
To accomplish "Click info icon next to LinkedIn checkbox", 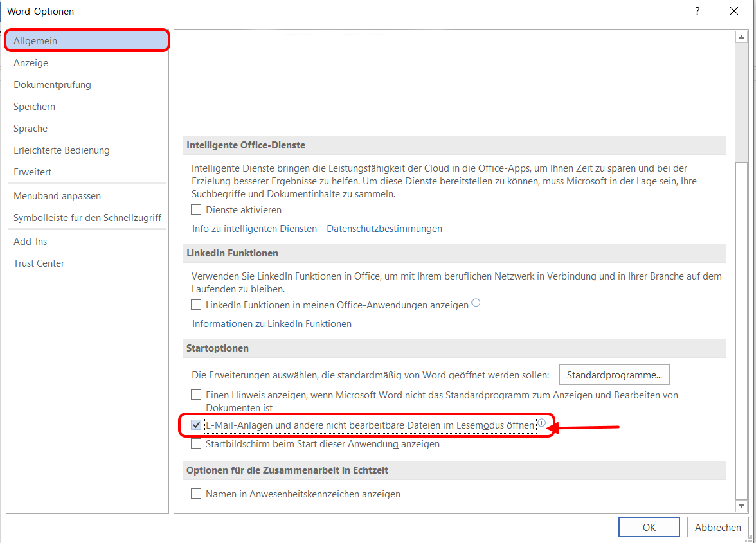I will point(476,303).
